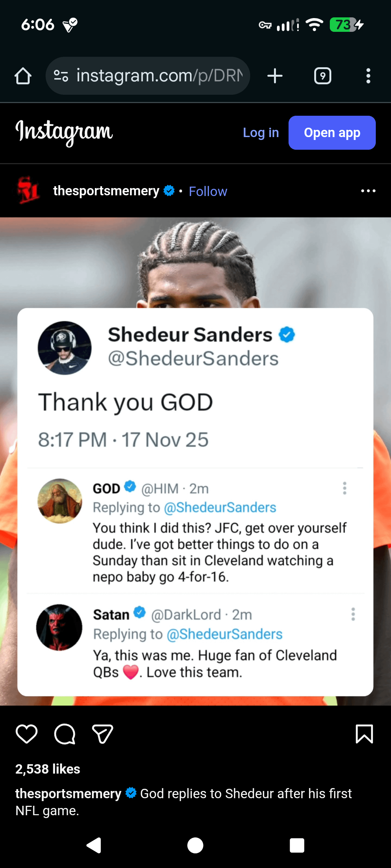391x868 pixels.
Task: Open Chrome three-dot overflow menu
Action: point(368,76)
